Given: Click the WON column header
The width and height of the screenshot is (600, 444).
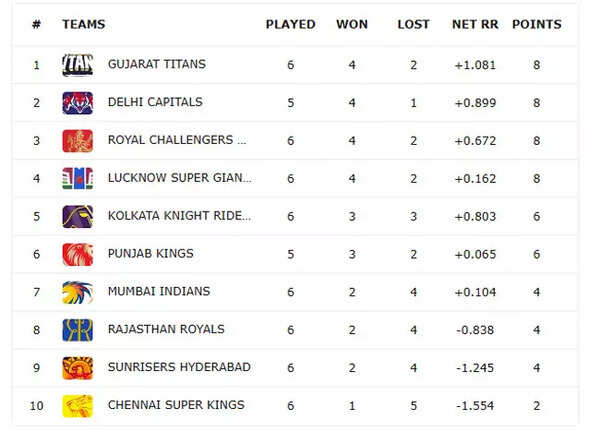Looking at the screenshot, I should [x=352, y=25].
